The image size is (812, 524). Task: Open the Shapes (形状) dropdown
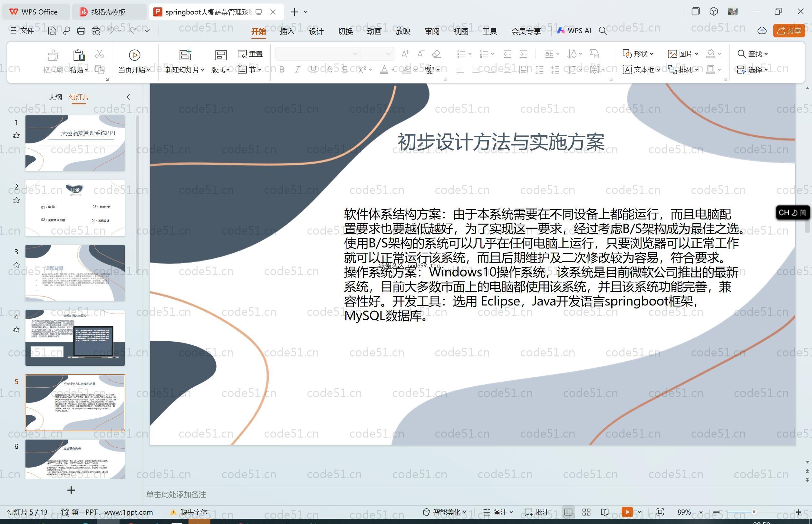(638, 54)
